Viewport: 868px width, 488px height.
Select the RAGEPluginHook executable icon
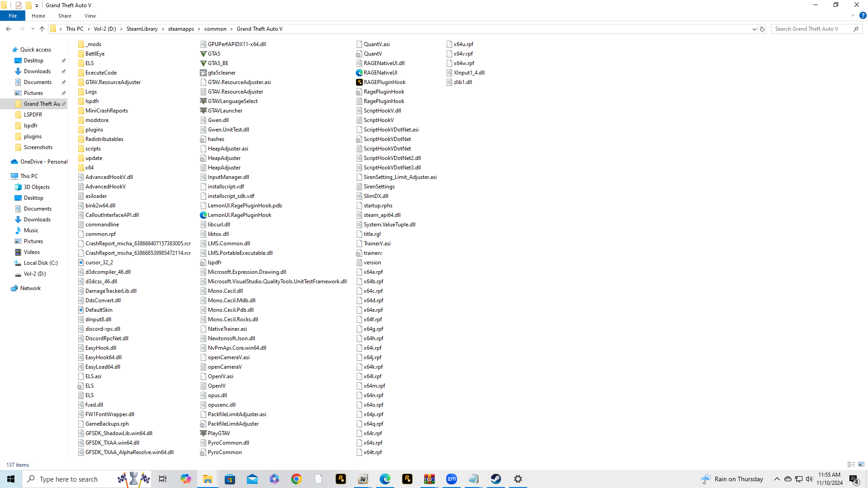click(x=359, y=82)
